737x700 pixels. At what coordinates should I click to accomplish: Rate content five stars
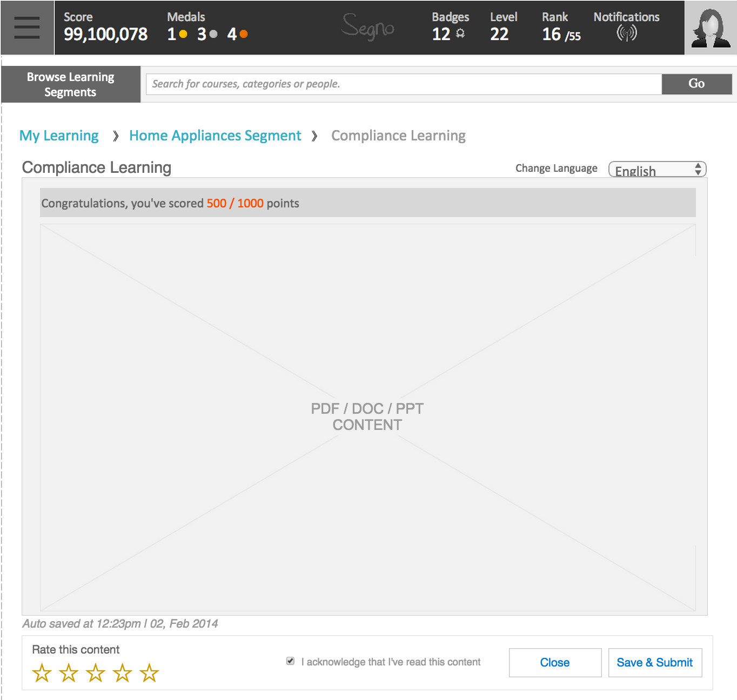pos(149,673)
